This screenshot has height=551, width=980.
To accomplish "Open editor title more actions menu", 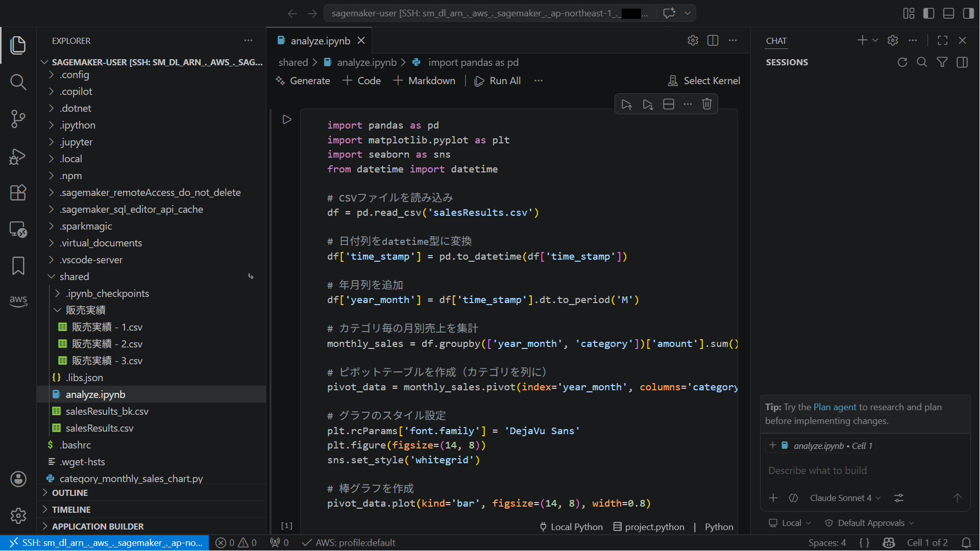I will pos(733,40).
